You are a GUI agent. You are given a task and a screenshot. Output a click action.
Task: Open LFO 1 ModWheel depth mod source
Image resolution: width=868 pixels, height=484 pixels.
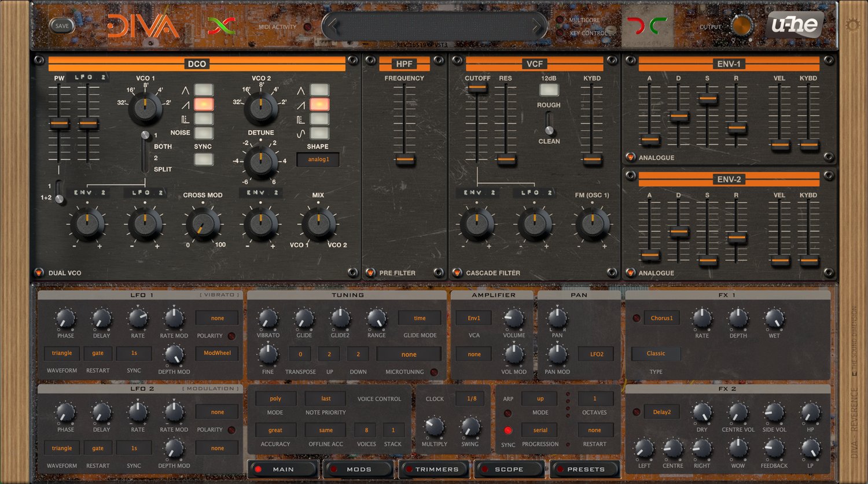218,353
